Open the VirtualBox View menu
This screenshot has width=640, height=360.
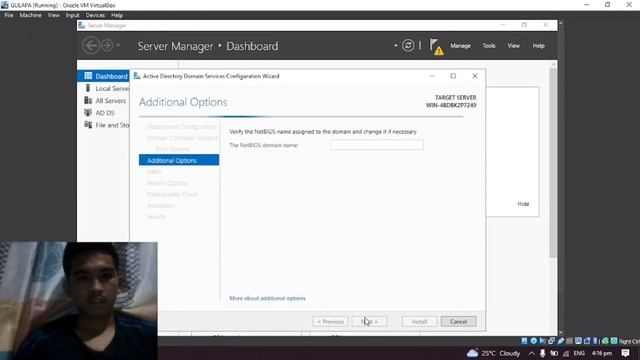53,15
